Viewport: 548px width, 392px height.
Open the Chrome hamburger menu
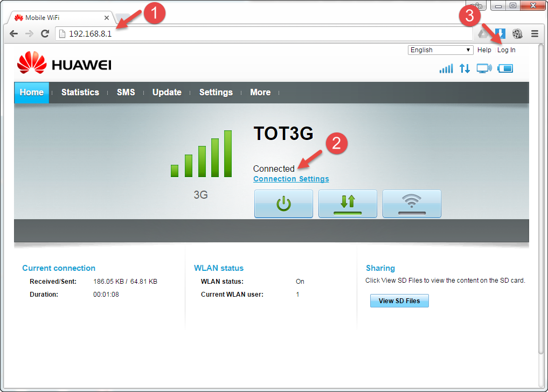535,33
